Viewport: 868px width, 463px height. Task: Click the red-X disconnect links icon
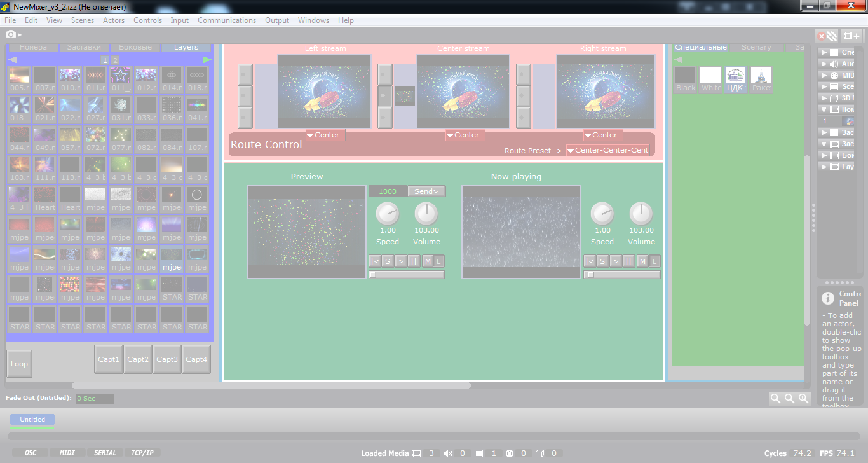pos(827,36)
